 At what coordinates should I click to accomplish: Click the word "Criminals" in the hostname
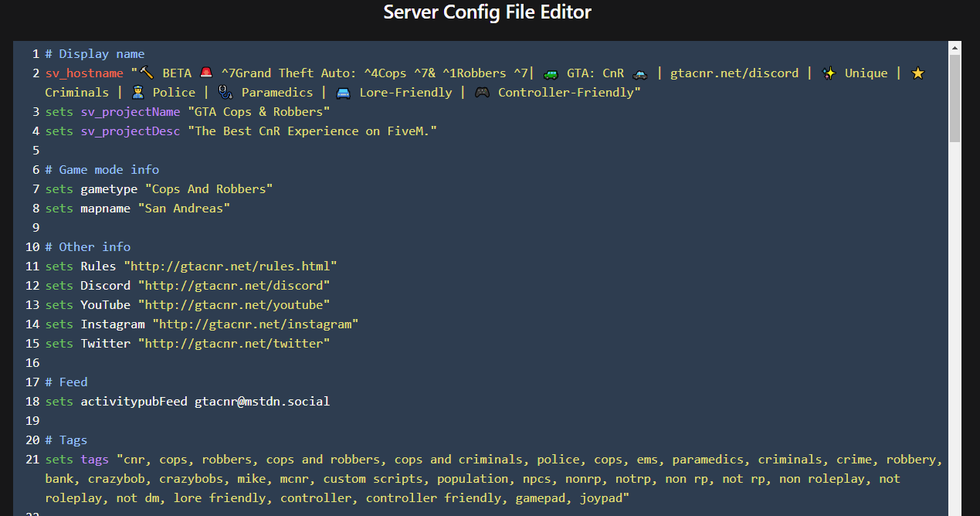tap(77, 93)
